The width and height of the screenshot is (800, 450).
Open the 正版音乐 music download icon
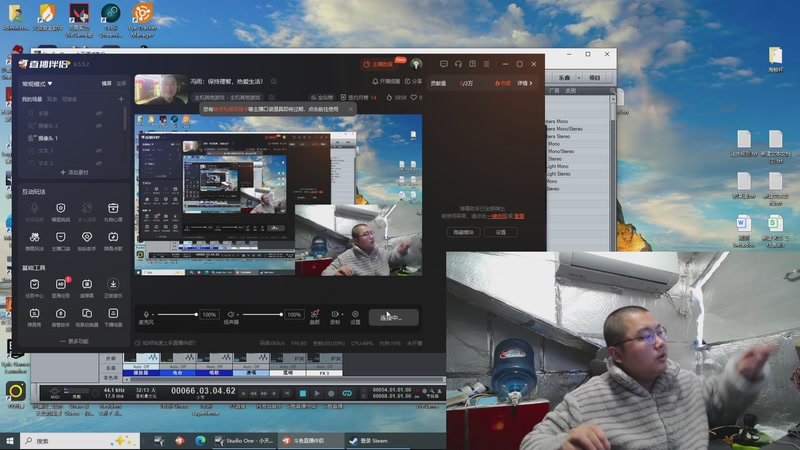coord(113,284)
